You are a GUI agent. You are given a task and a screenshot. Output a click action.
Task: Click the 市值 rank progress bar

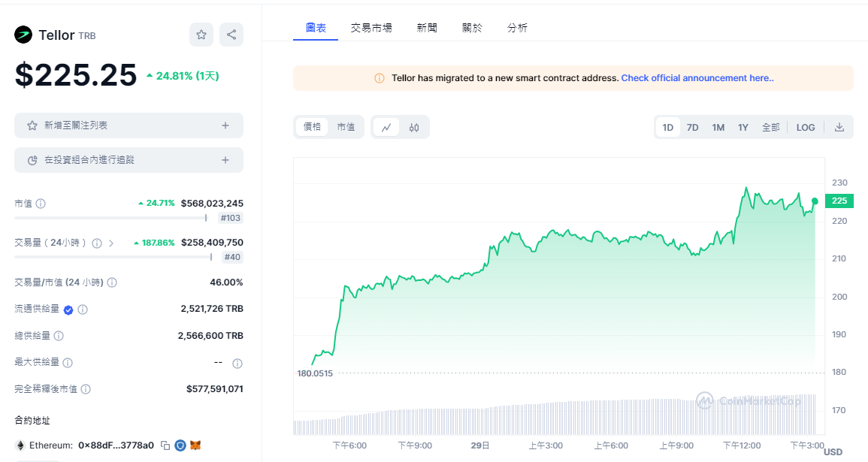pyautogui.click(x=110, y=218)
